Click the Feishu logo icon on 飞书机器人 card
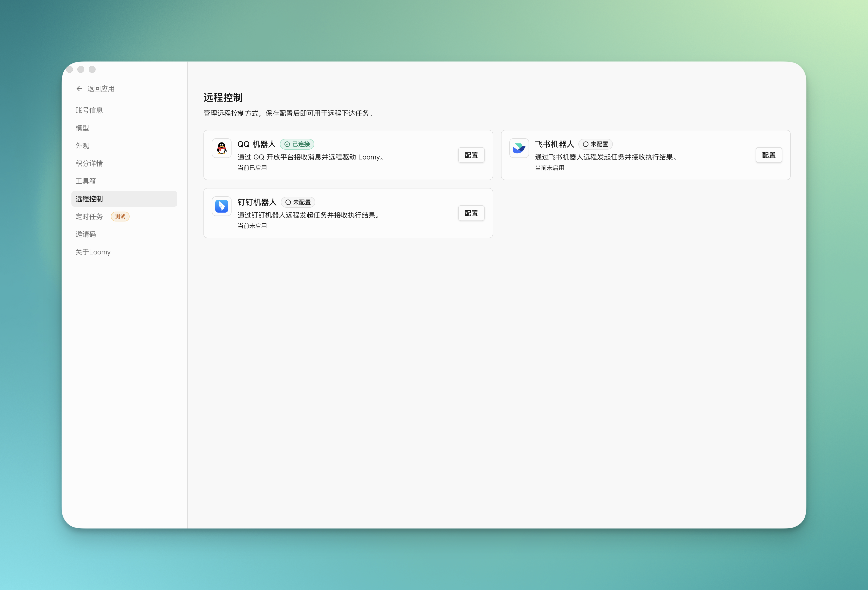 point(519,148)
